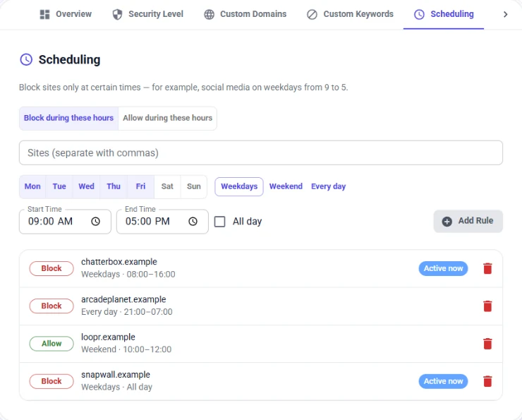
Task: Click the Start Time field value
Action: (50, 222)
